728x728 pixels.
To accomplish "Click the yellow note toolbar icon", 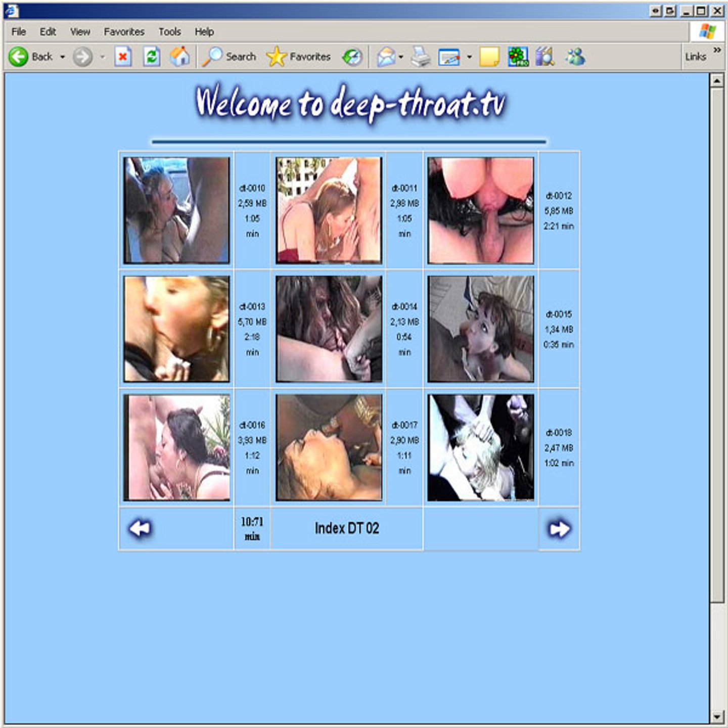I will [x=489, y=57].
